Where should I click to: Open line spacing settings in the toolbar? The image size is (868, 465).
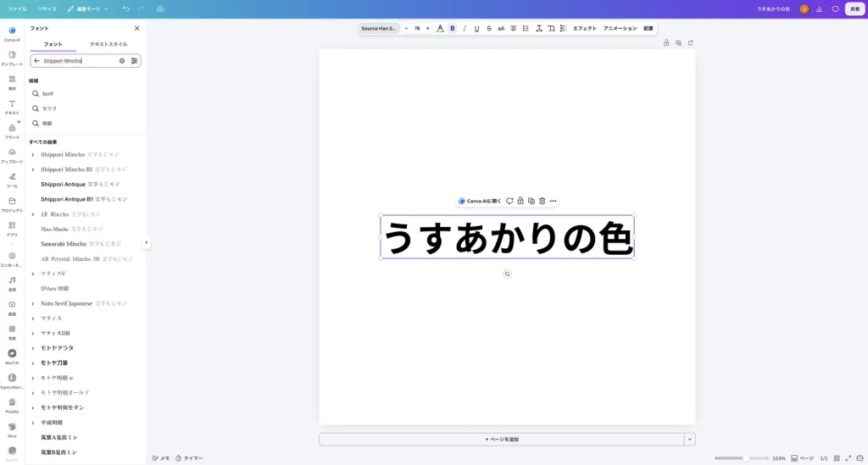coord(538,28)
